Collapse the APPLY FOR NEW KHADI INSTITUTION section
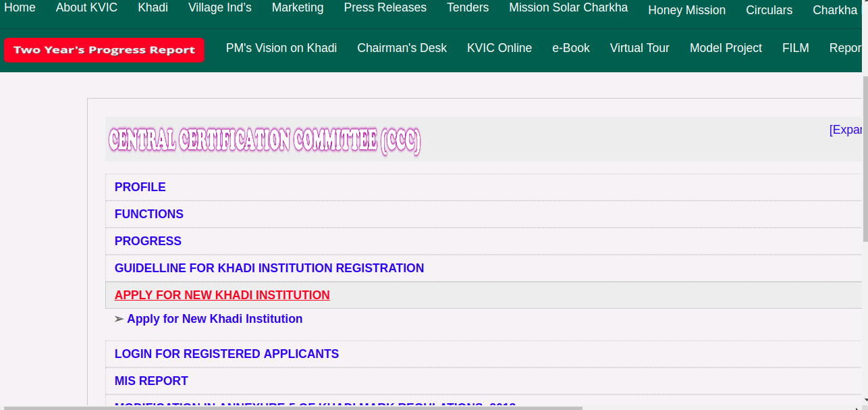The image size is (868, 410). pyautogui.click(x=221, y=295)
